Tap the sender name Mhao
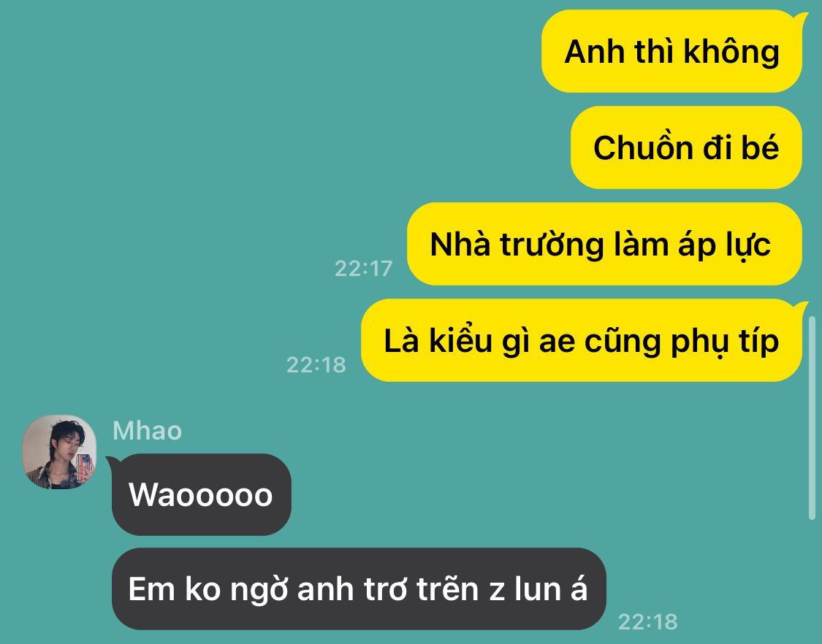 (x=148, y=431)
